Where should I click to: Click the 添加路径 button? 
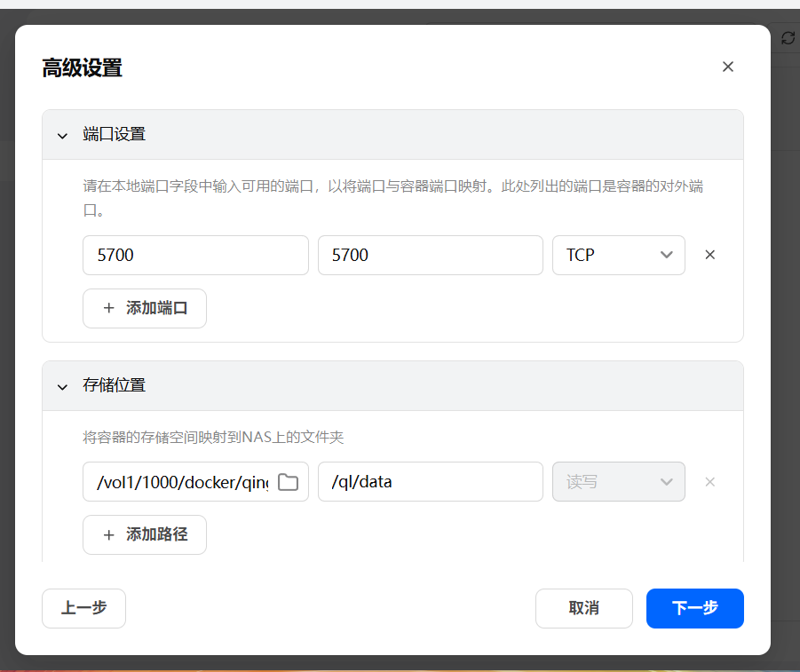[x=145, y=535]
